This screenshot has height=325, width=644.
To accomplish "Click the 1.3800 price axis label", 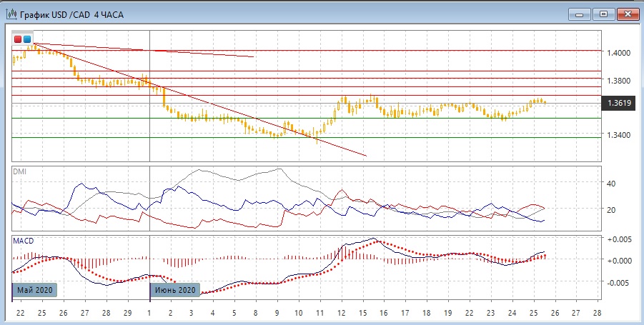I will (619, 81).
